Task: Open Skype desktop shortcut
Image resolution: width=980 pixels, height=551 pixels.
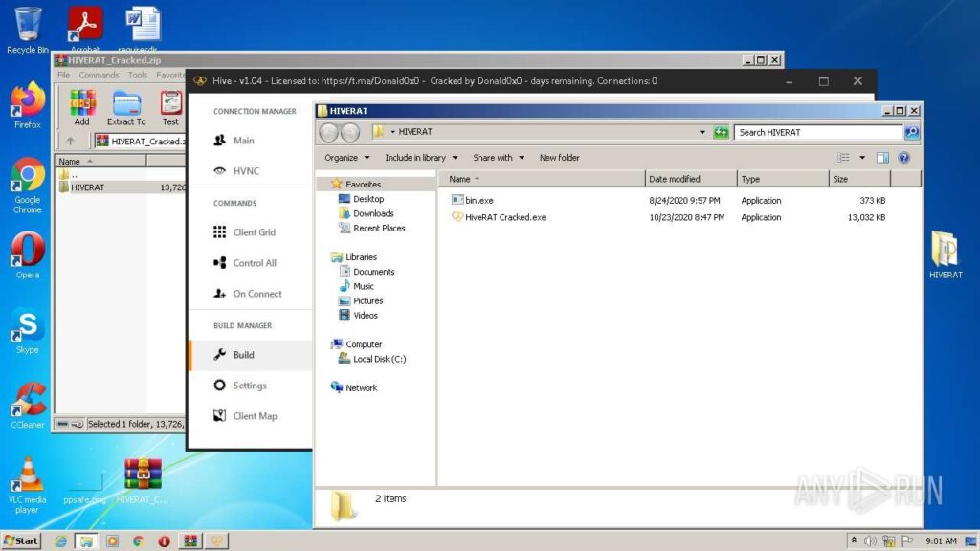Action: (27, 330)
